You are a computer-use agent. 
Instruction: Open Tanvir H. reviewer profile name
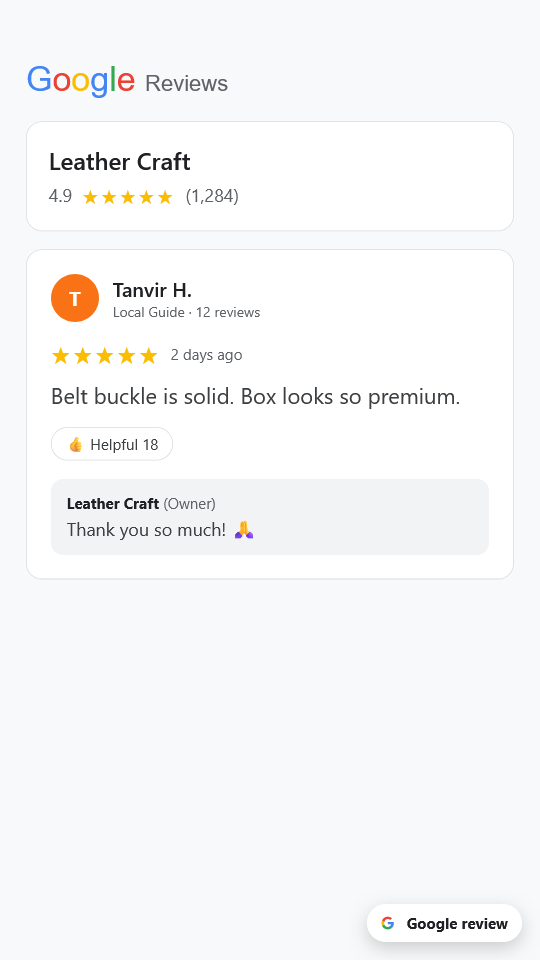point(152,290)
